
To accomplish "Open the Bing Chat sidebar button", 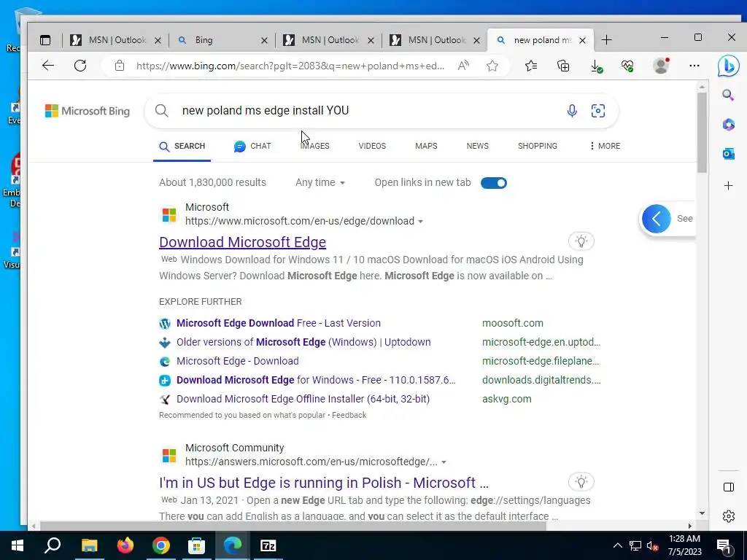I will click(728, 66).
